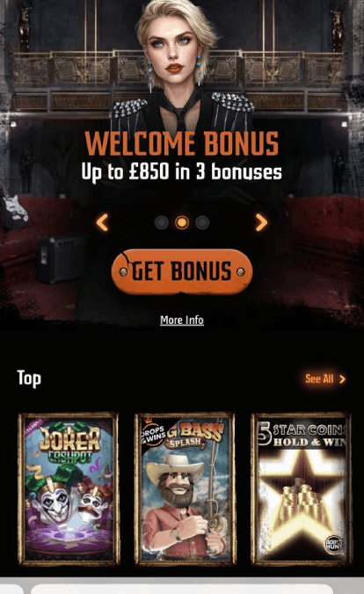Click Drops & Wins badge on Big Bass
Viewport: 364px width, 594px height.
coord(153,435)
